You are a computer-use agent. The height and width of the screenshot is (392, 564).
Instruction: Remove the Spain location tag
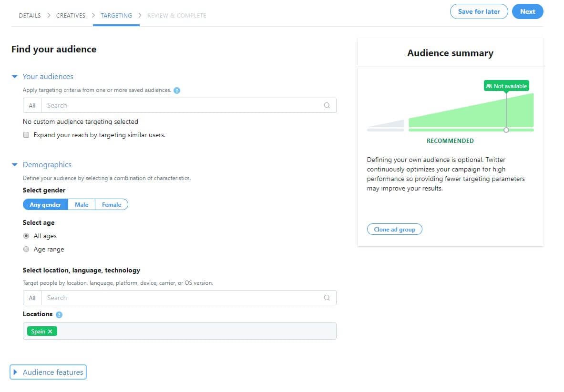tap(51, 331)
